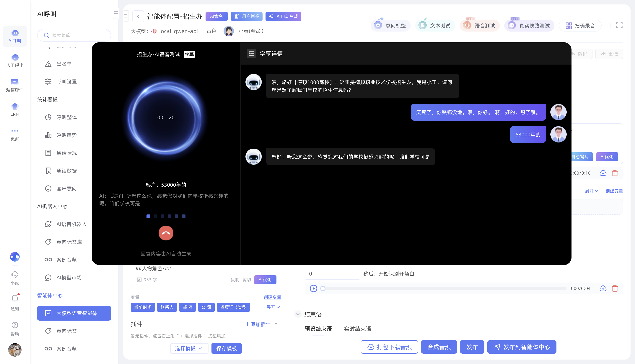Open 更多 menu in left rail

(x=15, y=135)
